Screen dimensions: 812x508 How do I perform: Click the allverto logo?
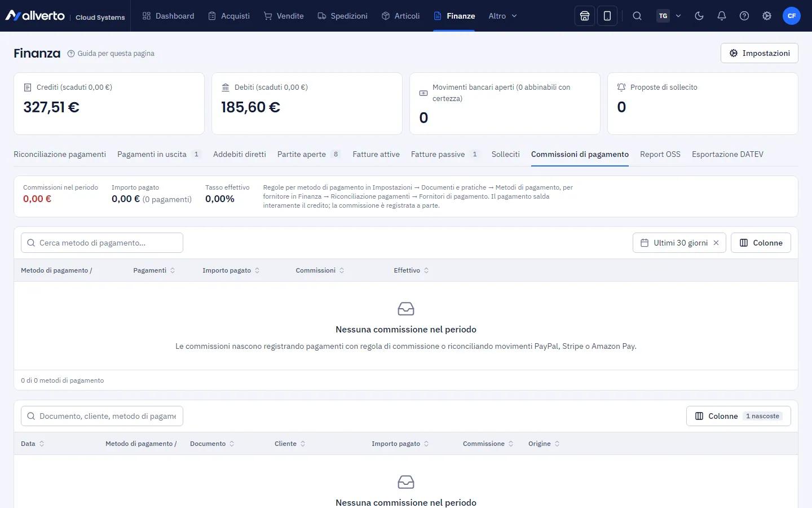pos(35,16)
